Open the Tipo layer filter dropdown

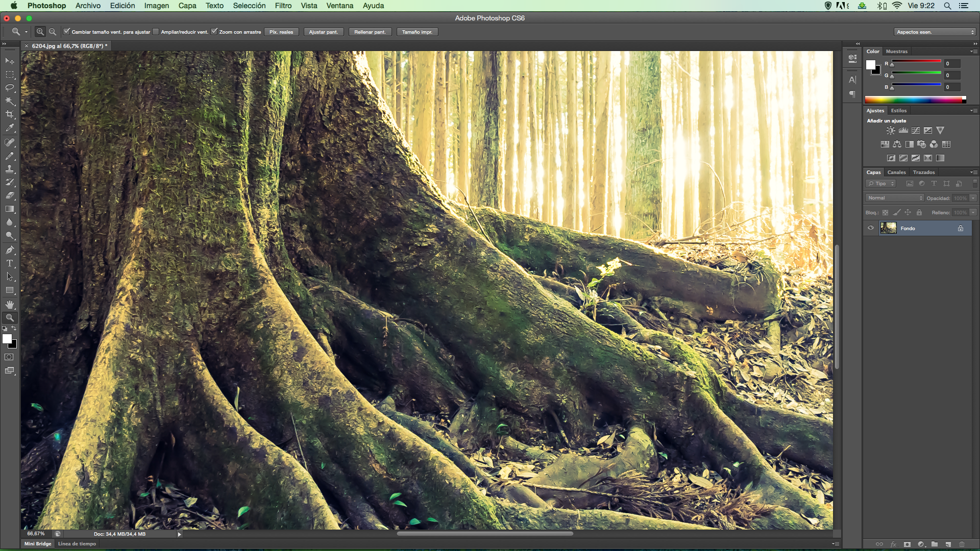881,184
